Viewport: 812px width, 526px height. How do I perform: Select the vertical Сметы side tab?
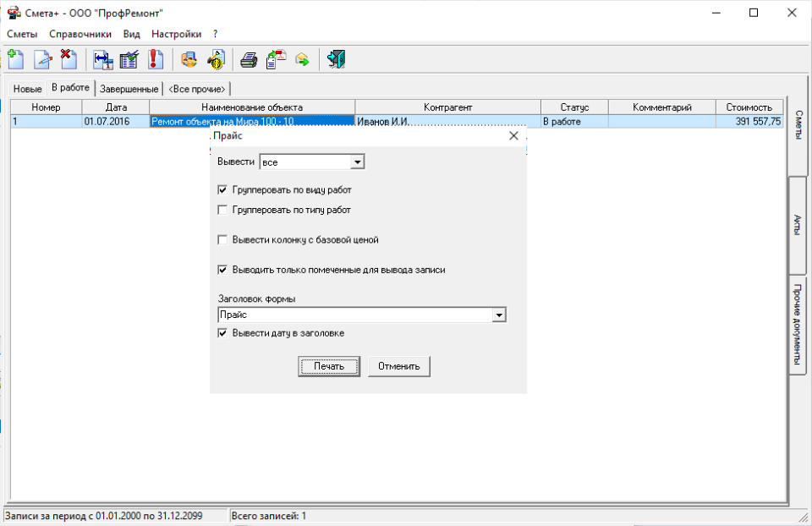798,125
